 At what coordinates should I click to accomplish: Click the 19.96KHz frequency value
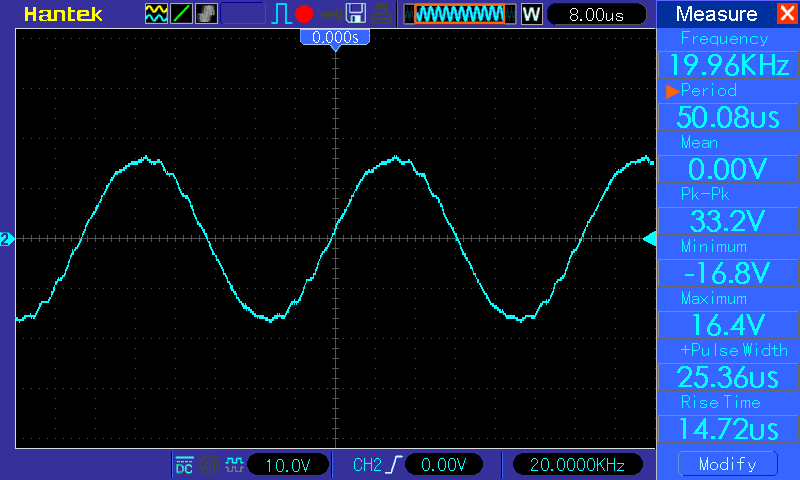point(729,65)
